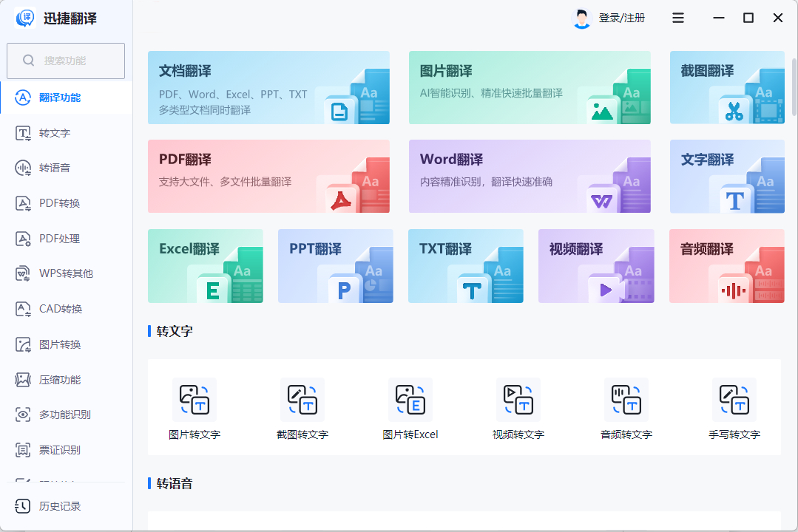Click the 截图翻译 card's scissors icon
The image size is (798, 532).
(734, 112)
